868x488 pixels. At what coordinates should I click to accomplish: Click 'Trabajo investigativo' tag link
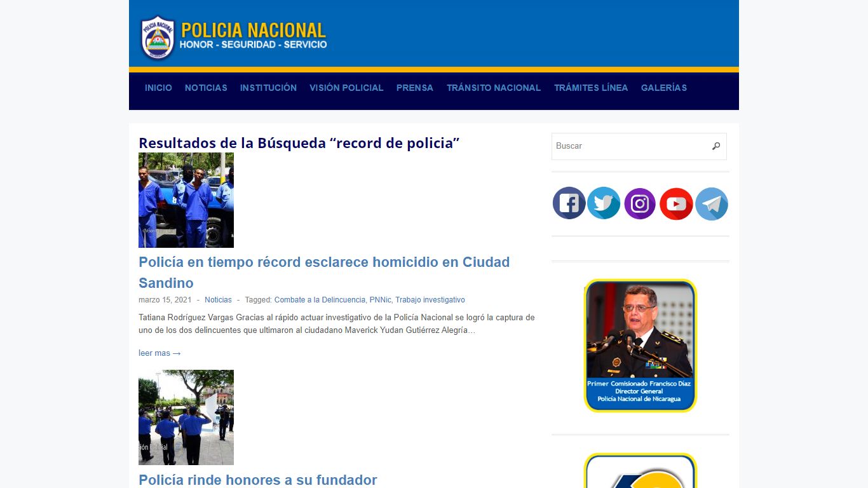click(430, 300)
